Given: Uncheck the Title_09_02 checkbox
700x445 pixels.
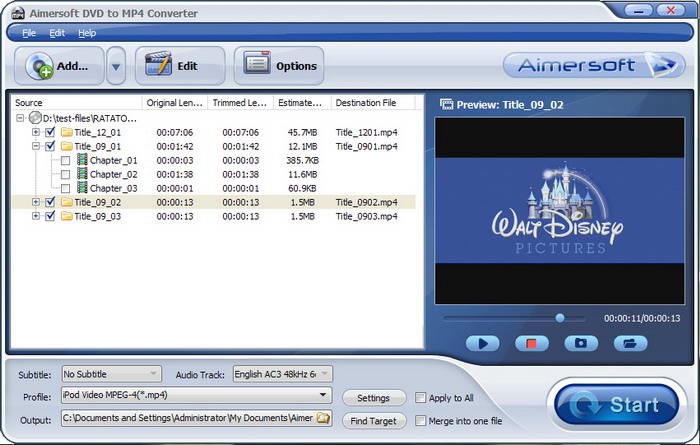Looking at the screenshot, I should point(50,202).
